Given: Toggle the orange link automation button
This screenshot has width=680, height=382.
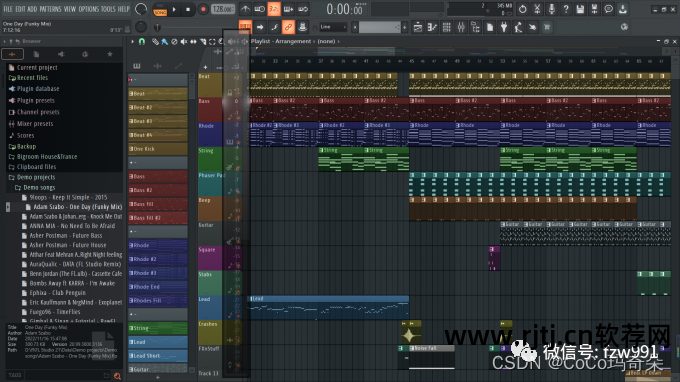Looking at the screenshot, I should coord(288,27).
